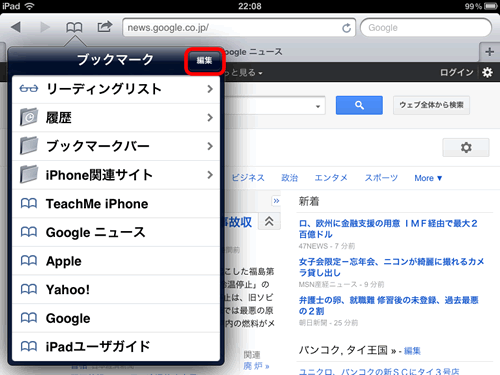Viewport: 500px width, 375px height.
Task: Open the search box dropdown arrow
Action: tap(318, 106)
